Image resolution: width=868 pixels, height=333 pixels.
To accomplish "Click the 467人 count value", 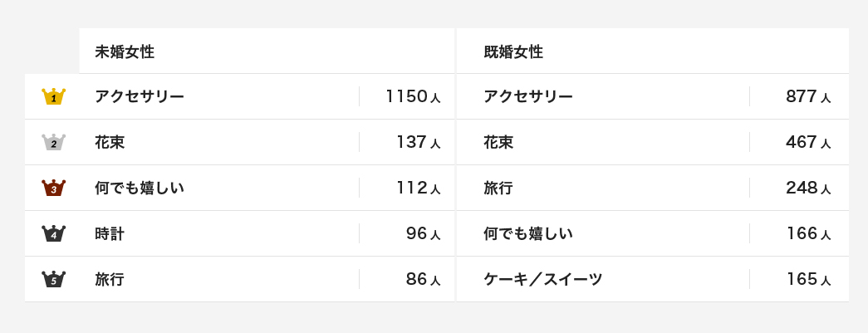I will 808,142.
